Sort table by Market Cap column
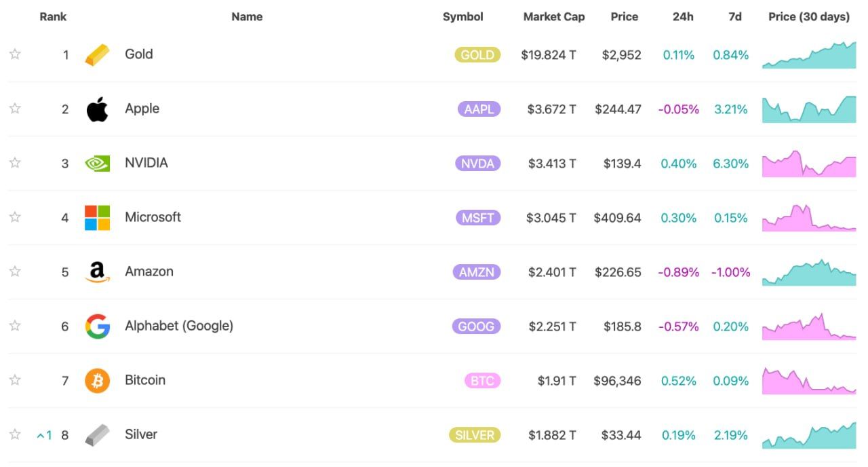 pos(553,17)
